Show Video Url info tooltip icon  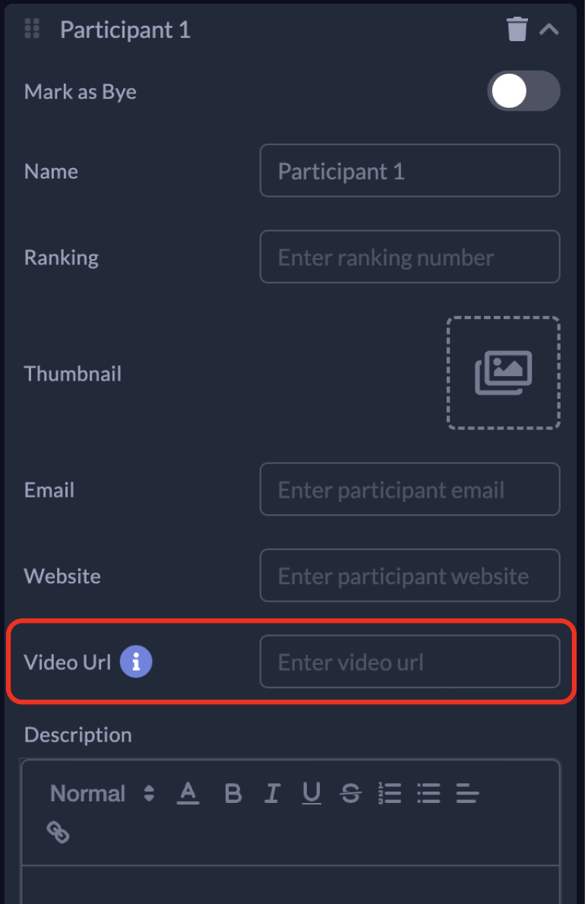pos(136,662)
